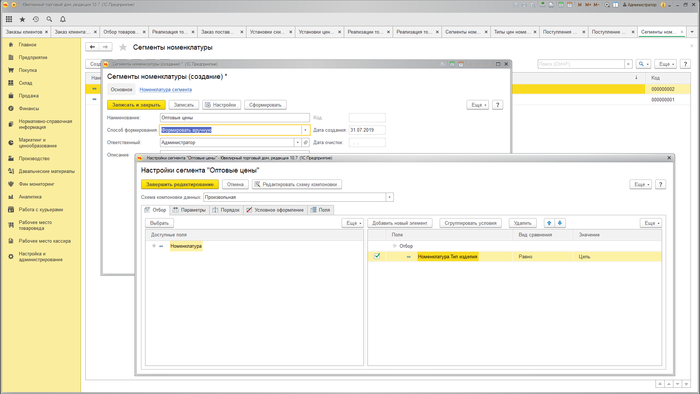Click search field in Сегменты номенклатуры list
Viewport: 700px width, 394px height.
click(581, 64)
